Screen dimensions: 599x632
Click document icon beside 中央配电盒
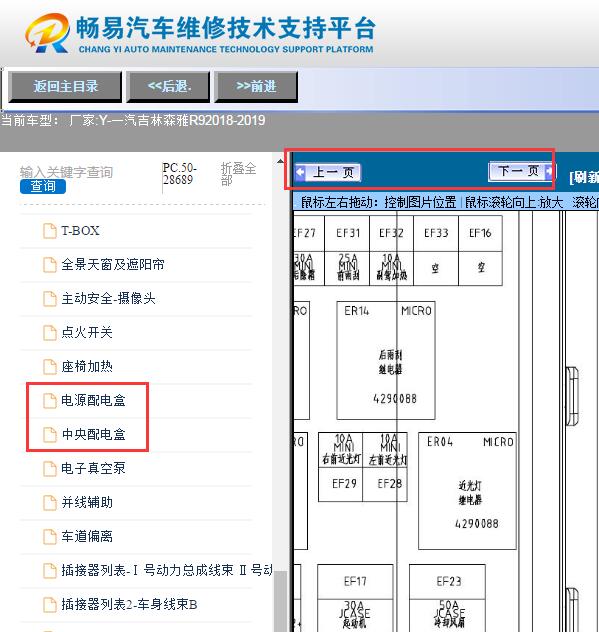(x=50, y=434)
